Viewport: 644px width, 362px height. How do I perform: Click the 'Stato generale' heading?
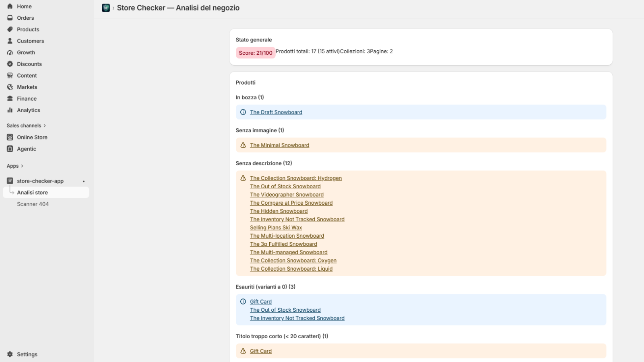[254, 40]
